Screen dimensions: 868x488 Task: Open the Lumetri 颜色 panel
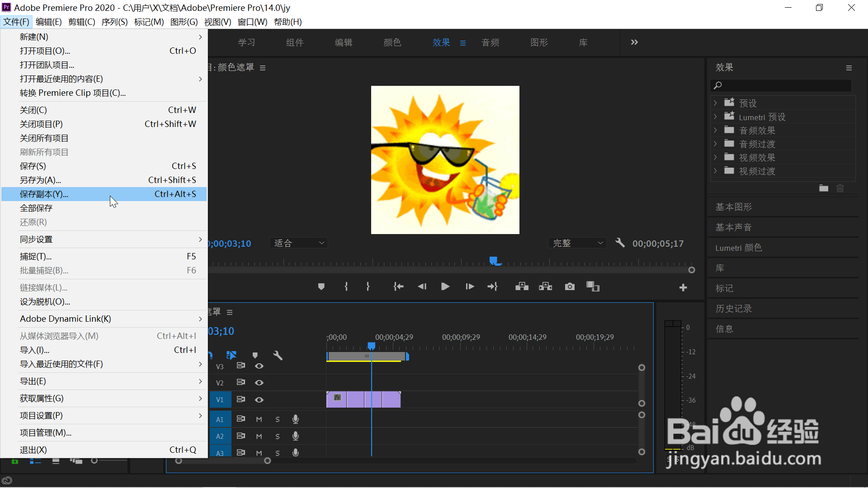coord(739,248)
